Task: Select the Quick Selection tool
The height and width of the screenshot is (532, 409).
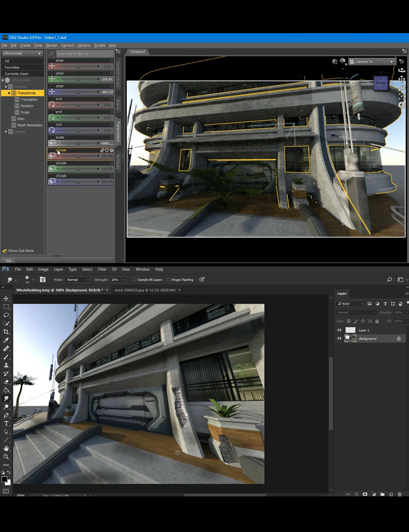Action: (x=6, y=323)
